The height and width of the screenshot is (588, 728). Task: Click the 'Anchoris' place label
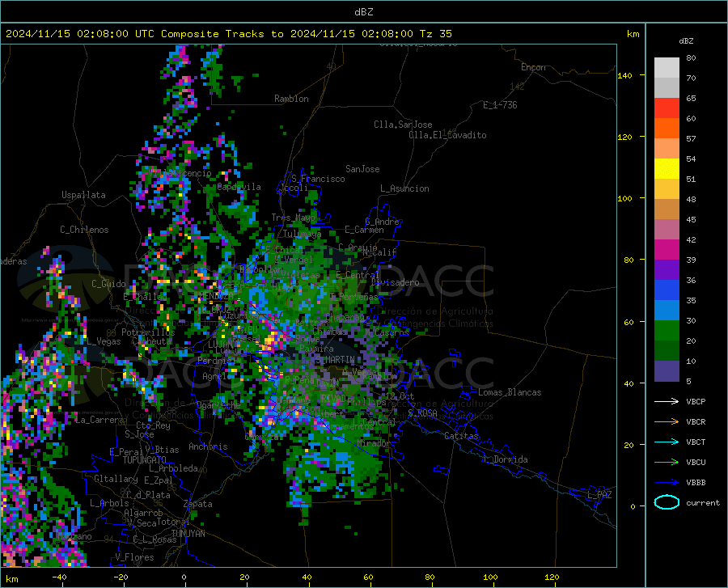click(208, 446)
